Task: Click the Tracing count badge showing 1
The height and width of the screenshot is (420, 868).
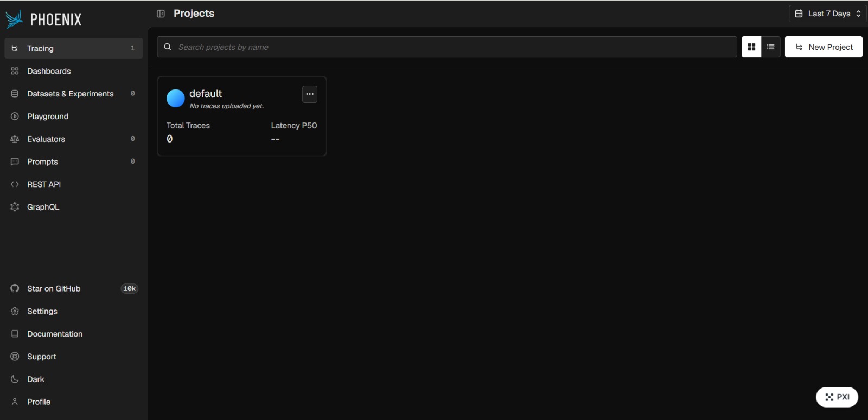Action: 132,48
